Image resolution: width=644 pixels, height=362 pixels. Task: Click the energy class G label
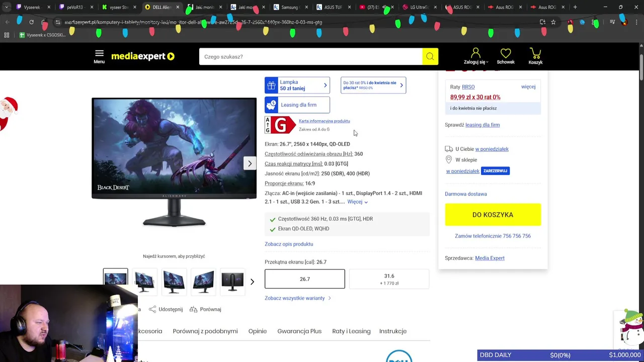[x=280, y=125]
